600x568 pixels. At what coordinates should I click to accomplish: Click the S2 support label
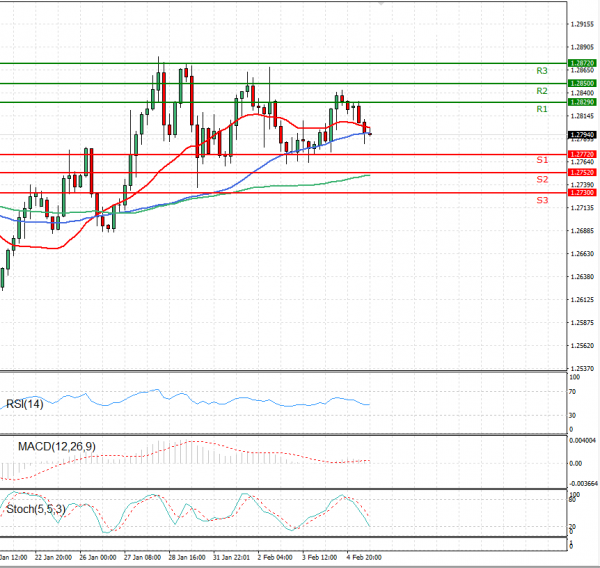pos(542,180)
